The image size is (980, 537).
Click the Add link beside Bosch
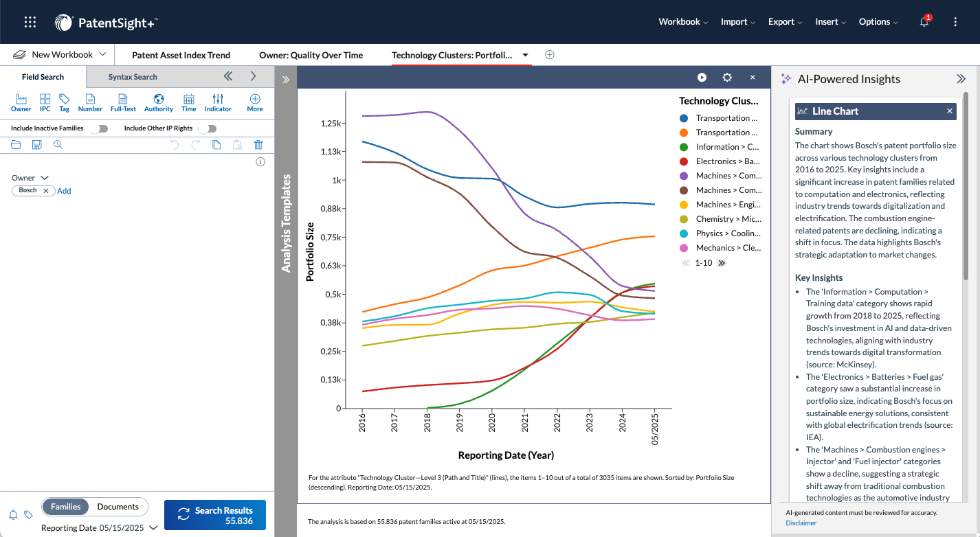64,191
